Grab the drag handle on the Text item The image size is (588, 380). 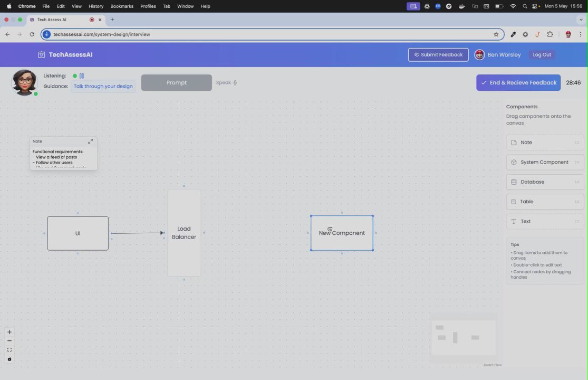coord(577,221)
